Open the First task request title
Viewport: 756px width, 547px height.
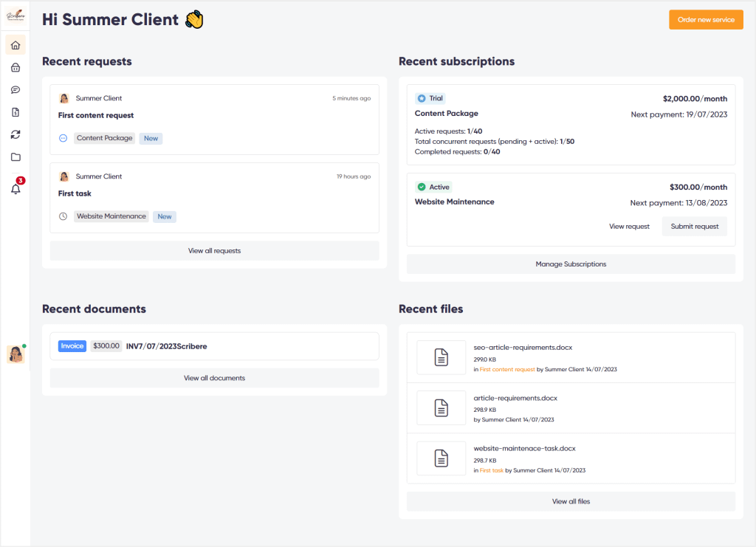tap(75, 193)
